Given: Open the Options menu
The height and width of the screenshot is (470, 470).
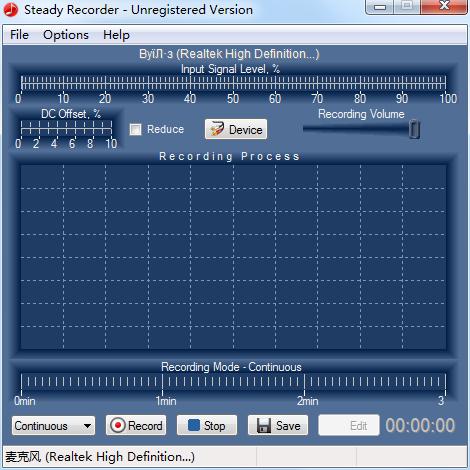Looking at the screenshot, I should coord(66,35).
